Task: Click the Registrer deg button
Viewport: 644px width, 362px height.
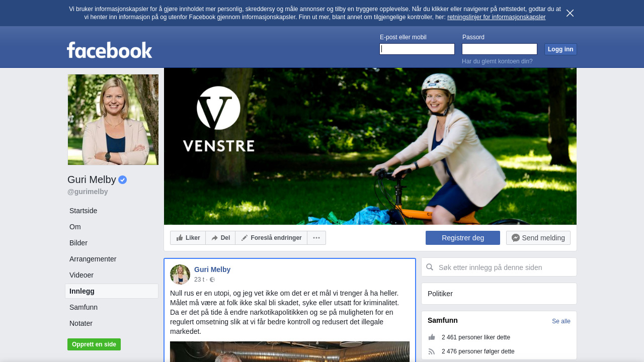Action: tap(463, 238)
